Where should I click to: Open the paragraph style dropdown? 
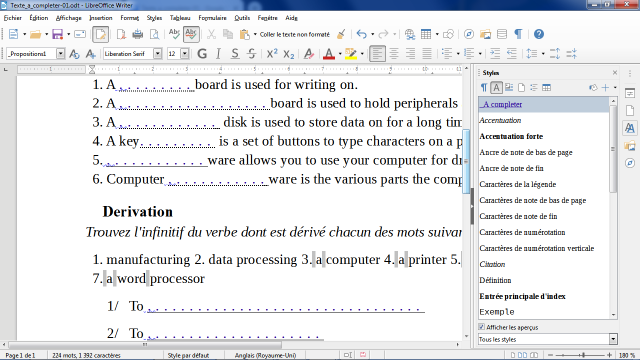(x=60, y=54)
